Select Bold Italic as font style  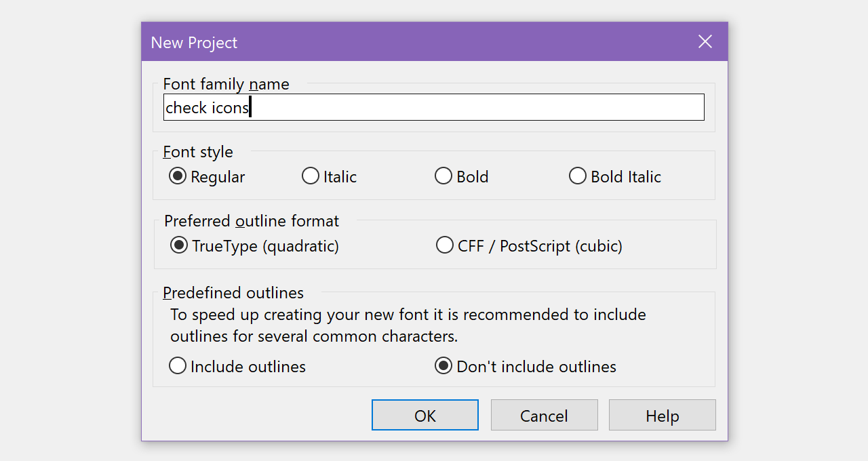point(578,176)
